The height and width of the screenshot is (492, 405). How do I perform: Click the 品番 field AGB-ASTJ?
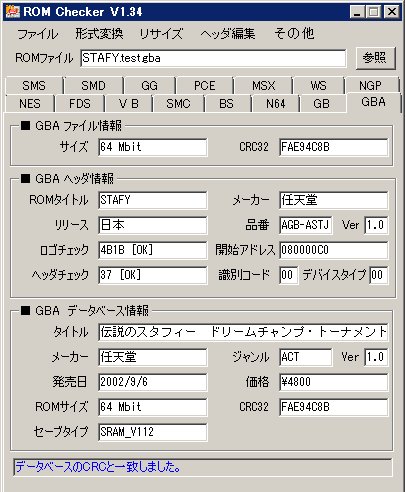[306, 225]
